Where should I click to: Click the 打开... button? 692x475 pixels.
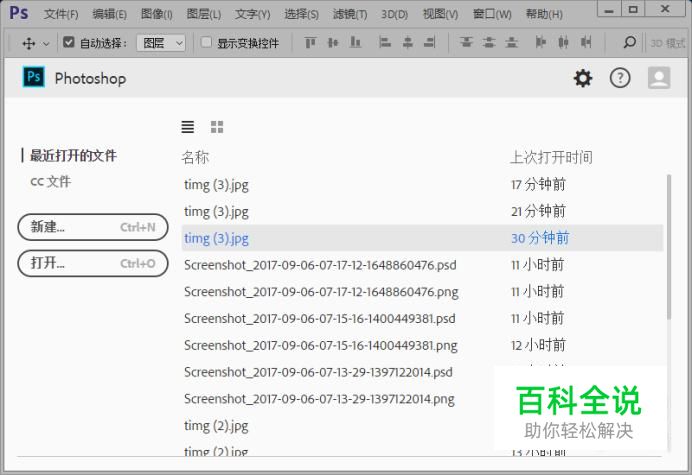coord(93,264)
